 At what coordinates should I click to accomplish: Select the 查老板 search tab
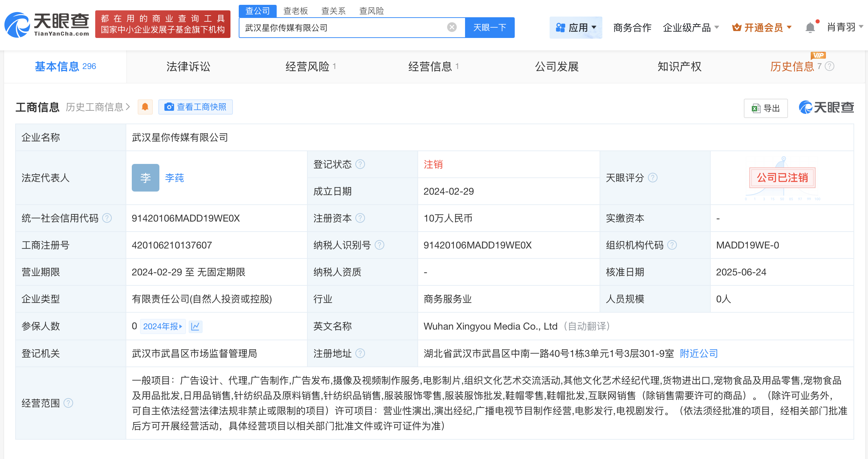296,11
